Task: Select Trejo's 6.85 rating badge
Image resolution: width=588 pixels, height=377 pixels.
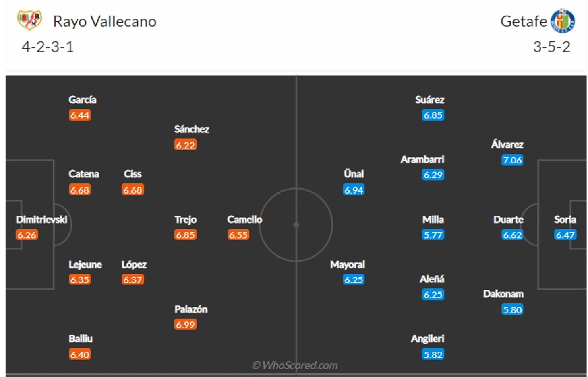Action: 185,235
